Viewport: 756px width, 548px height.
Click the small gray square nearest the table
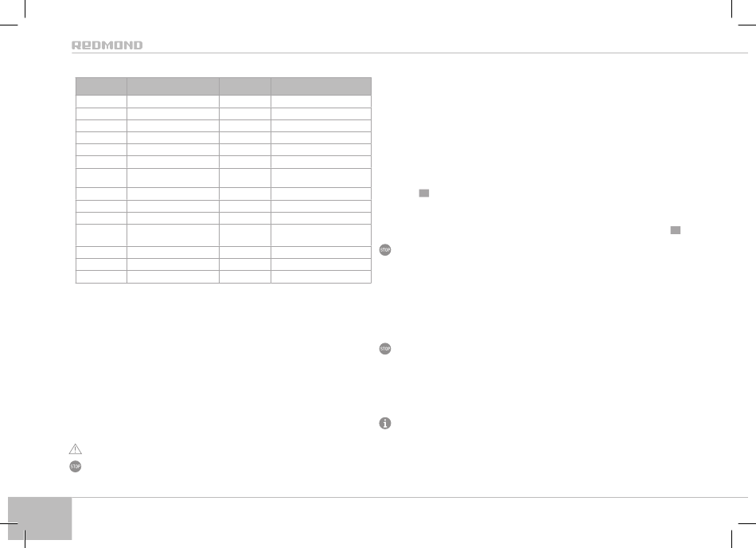click(x=424, y=193)
